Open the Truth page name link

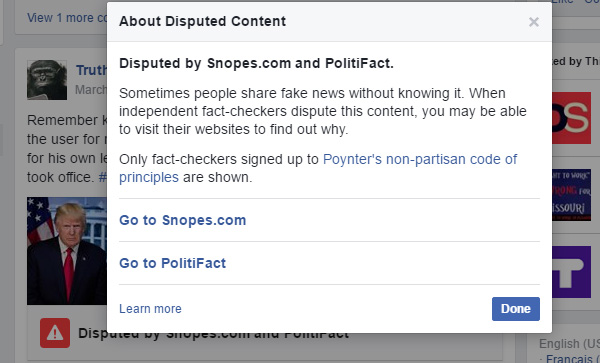click(x=91, y=70)
